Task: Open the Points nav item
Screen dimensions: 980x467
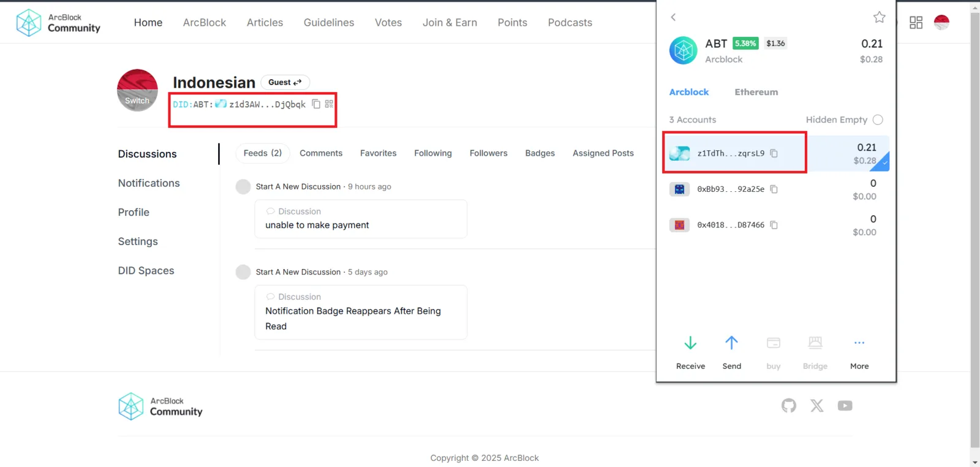Action: tap(512, 23)
